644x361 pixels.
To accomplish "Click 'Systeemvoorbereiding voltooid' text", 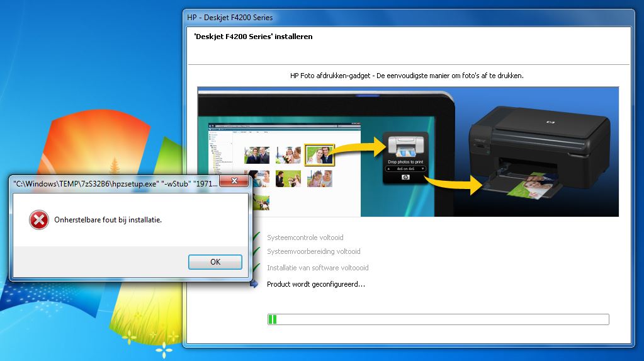I will (314, 251).
